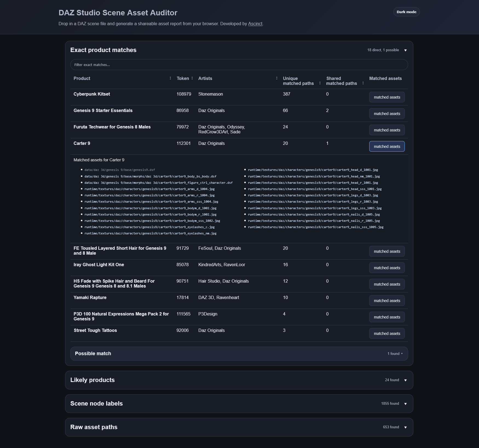Click token 17814 in the table
Screen dimensions: 479x448
coord(183,297)
